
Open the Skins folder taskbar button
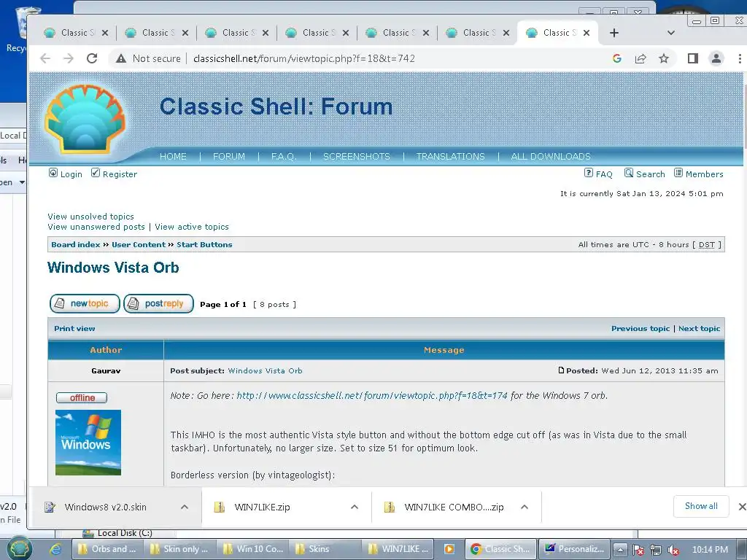click(324, 549)
